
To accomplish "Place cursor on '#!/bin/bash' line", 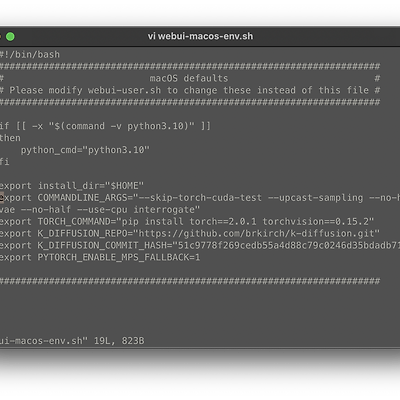I will click(30, 54).
